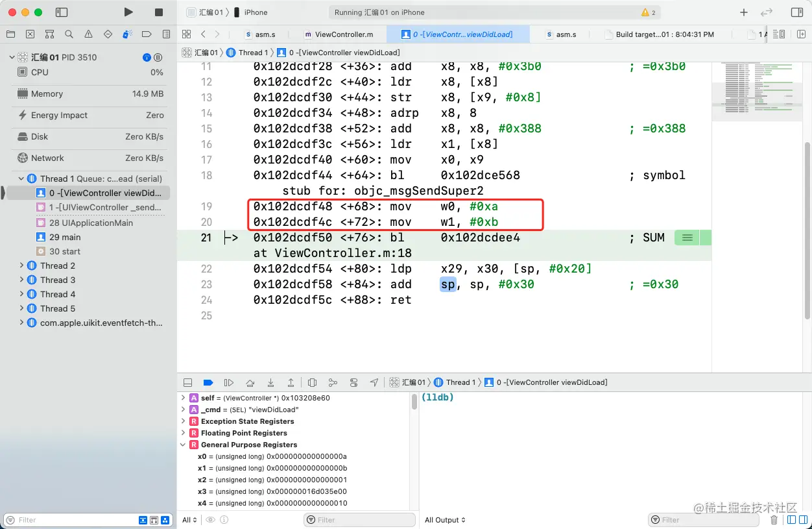
Task: Open Environment Overrides
Action: coord(353,382)
